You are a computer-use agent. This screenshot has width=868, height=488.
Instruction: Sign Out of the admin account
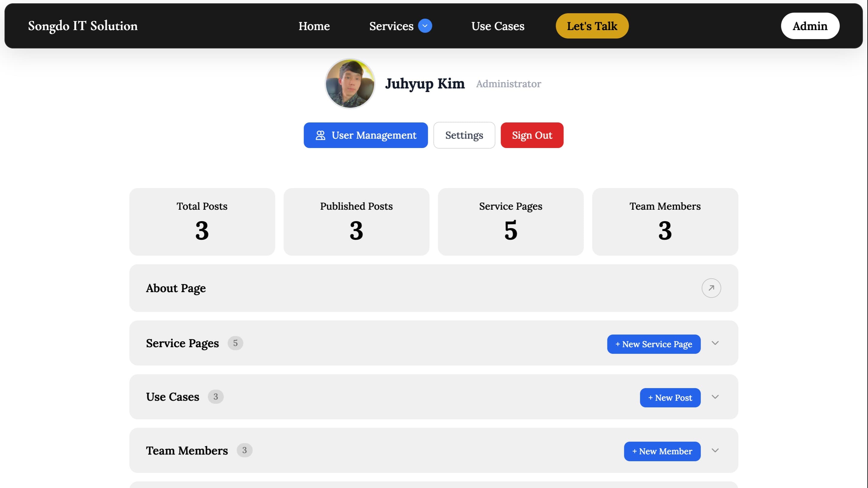point(532,135)
